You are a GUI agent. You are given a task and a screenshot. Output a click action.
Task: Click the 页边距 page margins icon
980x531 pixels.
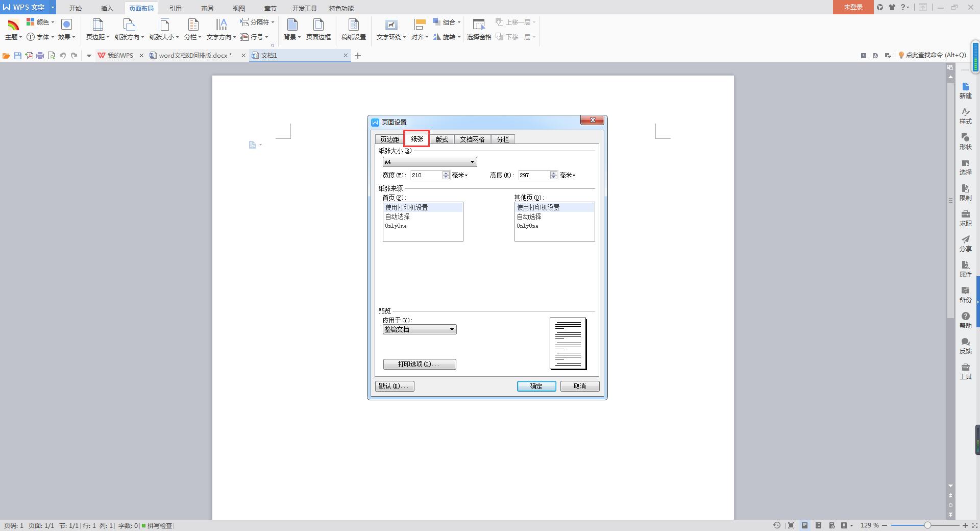click(x=97, y=25)
